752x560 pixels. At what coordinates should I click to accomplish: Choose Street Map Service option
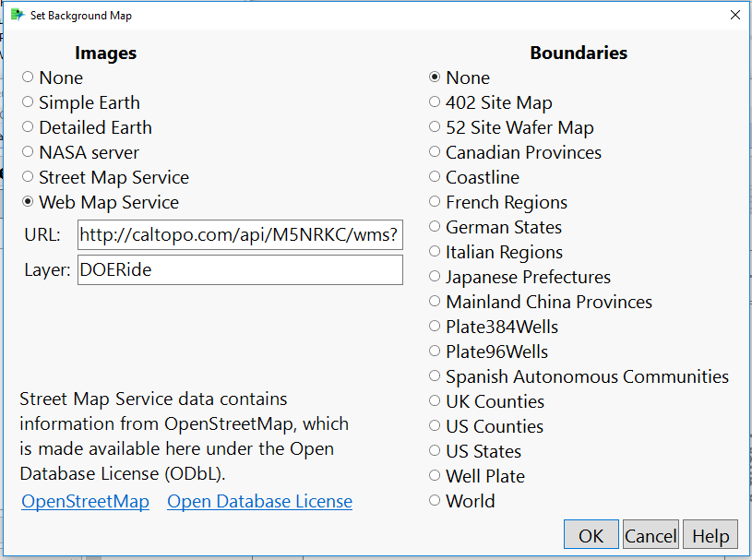[x=28, y=177]
